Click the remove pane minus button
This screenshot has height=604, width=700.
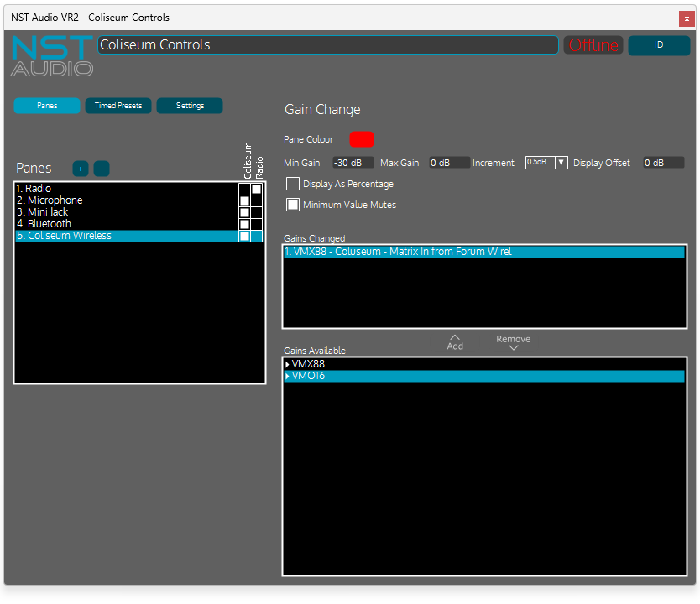click(102, 169)
